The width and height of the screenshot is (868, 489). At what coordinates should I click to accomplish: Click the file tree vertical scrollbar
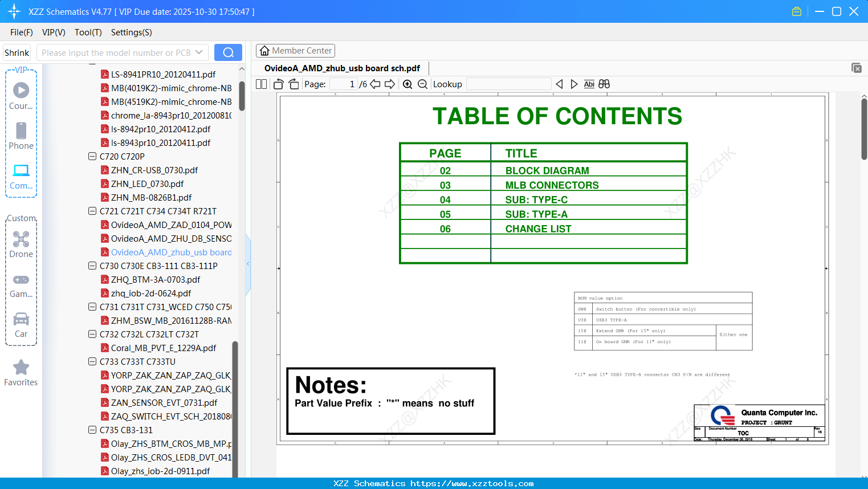tap(242, 96)
